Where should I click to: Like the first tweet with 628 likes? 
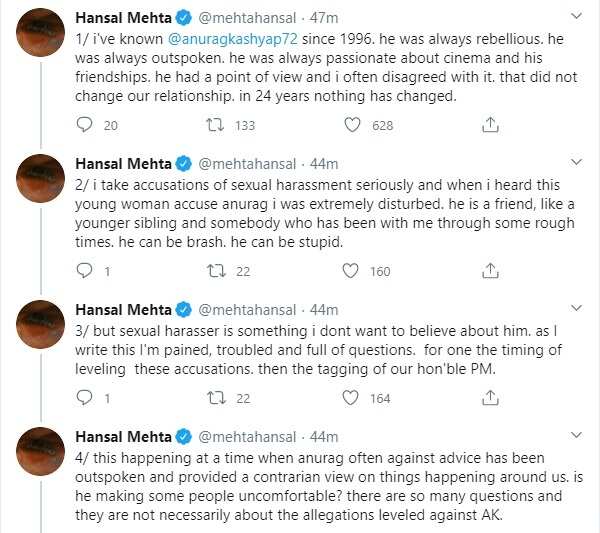point(352,125)
